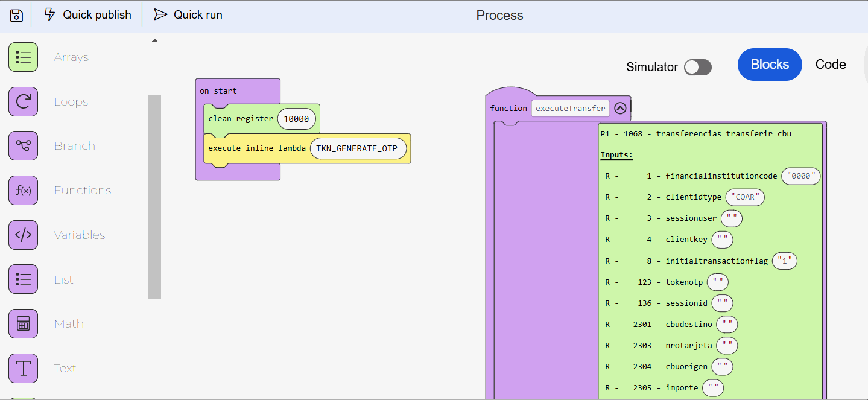868x400 pixels.
Task: Edit the executeTransfer function name field
Action: point(570,109)
